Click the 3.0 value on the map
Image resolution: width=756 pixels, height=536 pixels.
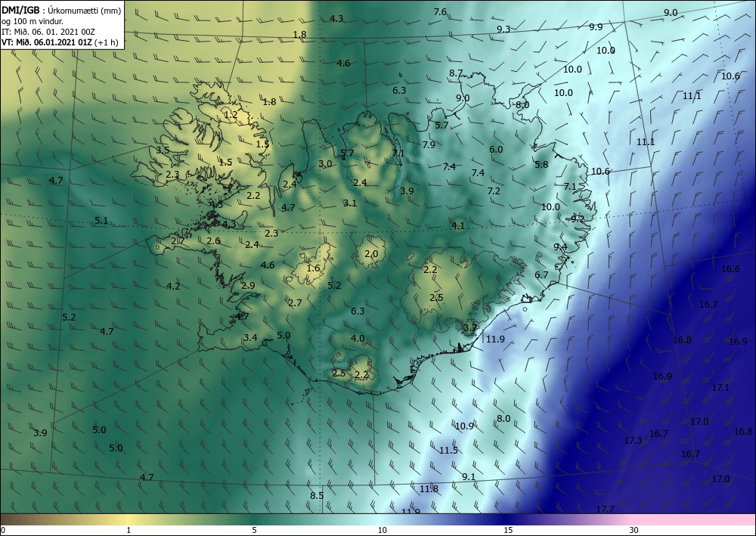325,164
